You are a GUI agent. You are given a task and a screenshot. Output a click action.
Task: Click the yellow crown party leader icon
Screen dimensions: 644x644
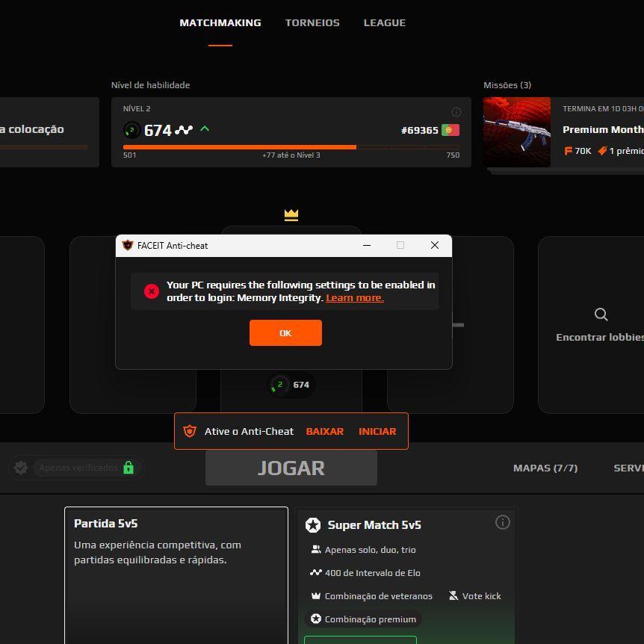tap(291, 215)
